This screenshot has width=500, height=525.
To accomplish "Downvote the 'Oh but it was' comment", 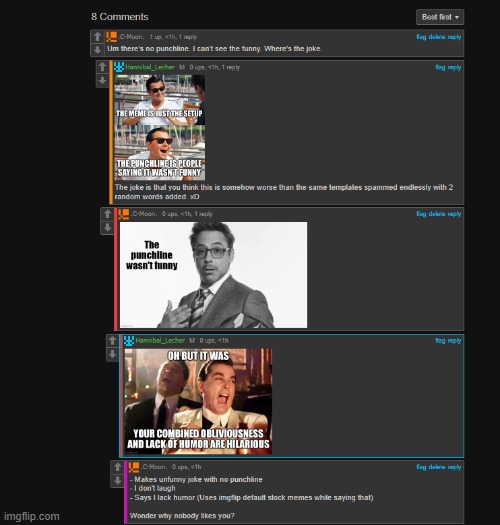I will point(113,354).
